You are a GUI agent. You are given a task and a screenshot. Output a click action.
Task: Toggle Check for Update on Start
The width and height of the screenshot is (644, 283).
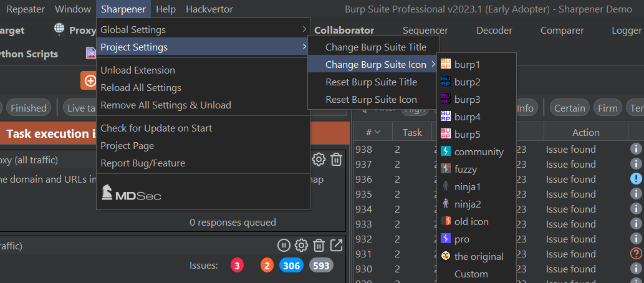[203, 128]
